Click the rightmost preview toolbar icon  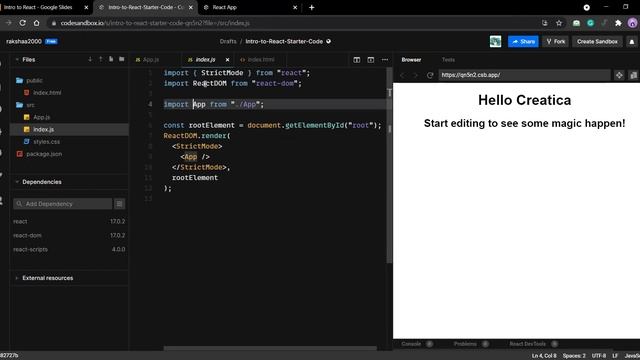(633, 75)
